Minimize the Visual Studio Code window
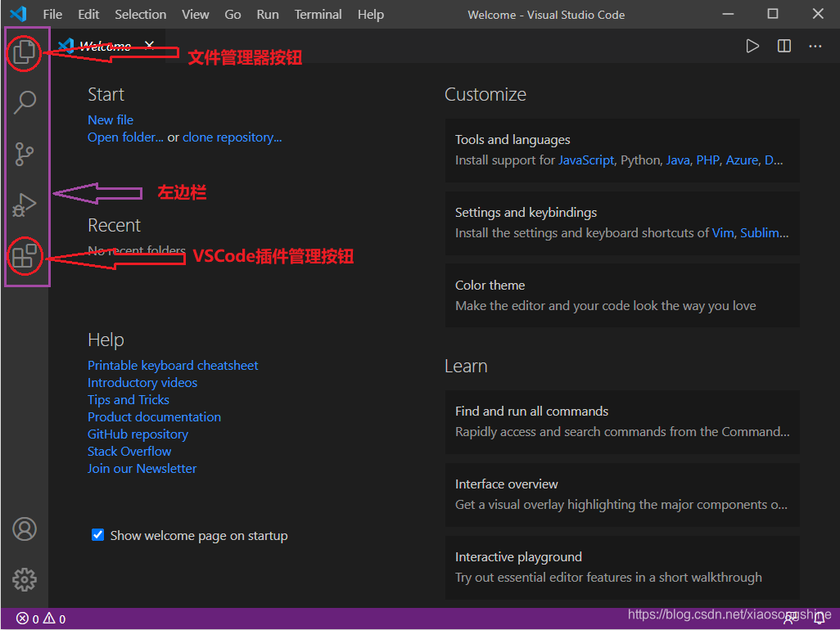The image size is (840, 630). click(728, 14)
